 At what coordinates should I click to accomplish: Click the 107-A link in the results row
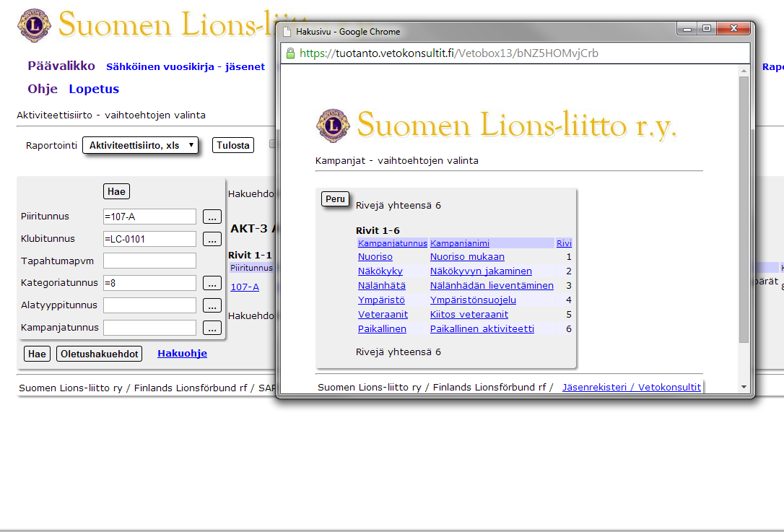tap(245, 287)
